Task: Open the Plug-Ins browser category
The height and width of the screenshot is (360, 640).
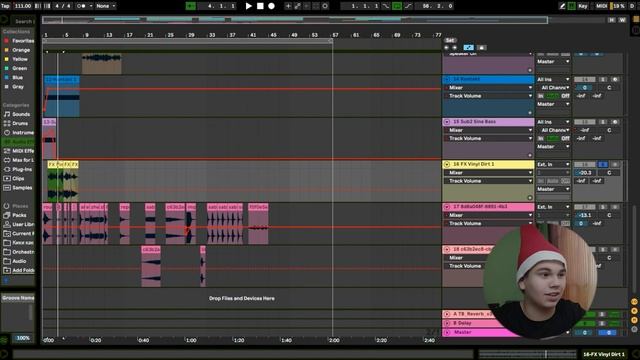Action: pyautogui.click(x=18, y=169)
